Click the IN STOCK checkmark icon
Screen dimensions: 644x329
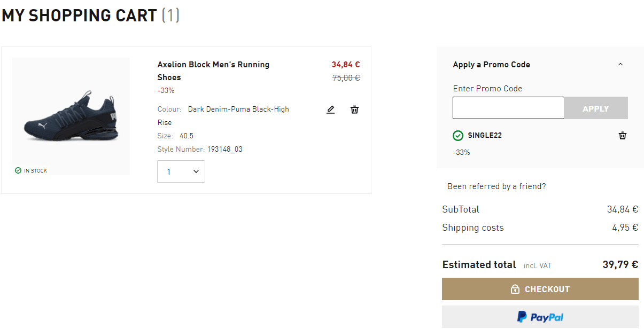tap(18, 171)
